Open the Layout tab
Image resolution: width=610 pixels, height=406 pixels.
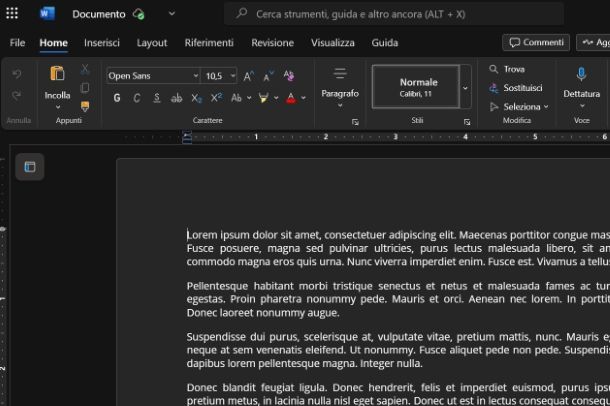152,43
